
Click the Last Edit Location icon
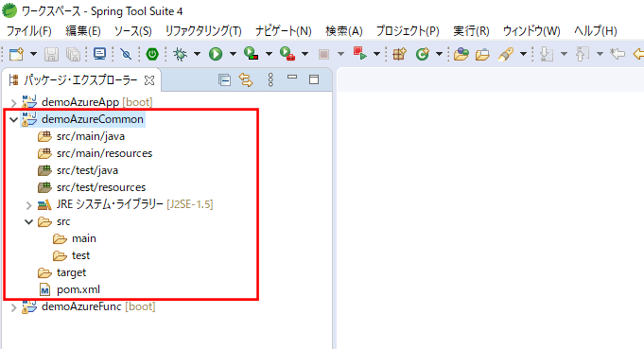click(x=618, y=54)
